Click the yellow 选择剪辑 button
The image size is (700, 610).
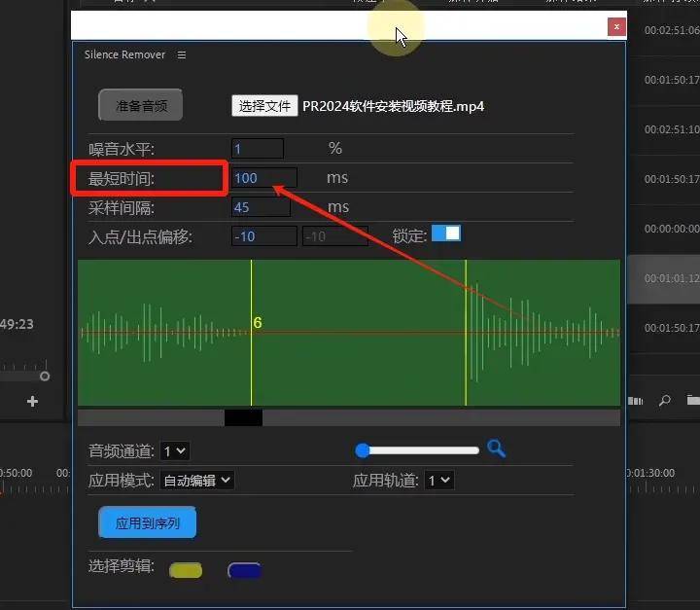186,570
